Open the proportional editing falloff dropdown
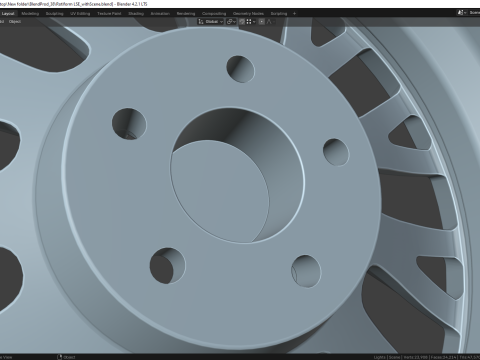 (x=270, y=22)
